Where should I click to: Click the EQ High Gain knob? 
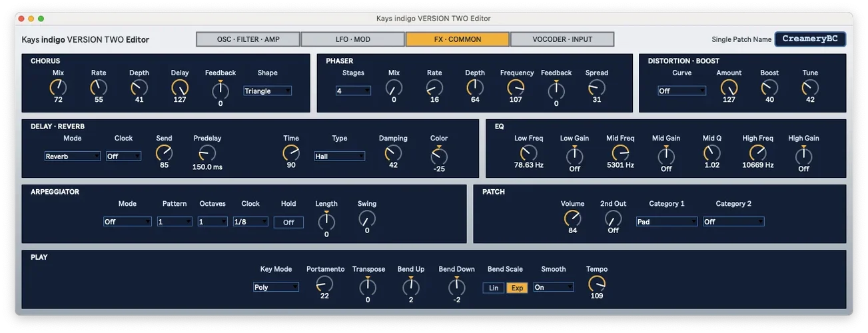804,156
